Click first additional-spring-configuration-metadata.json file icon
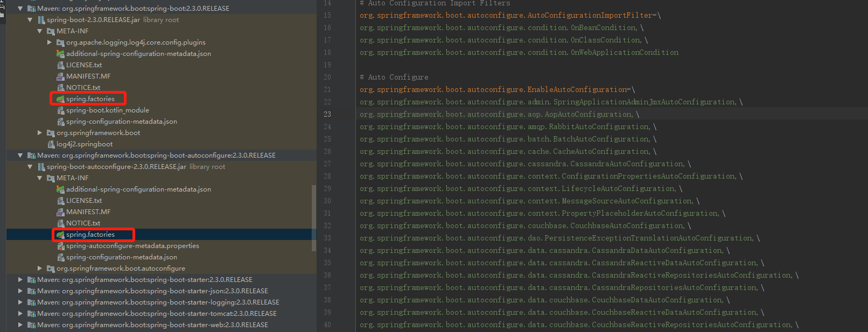Image resolution: width=868 pixels, height=332 pixels. pos(60,54)
